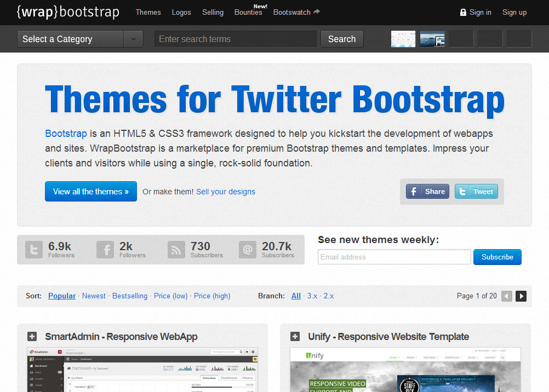Click the Tweet button
Viewport: 549px width, 392px height.
click(476, 192)
